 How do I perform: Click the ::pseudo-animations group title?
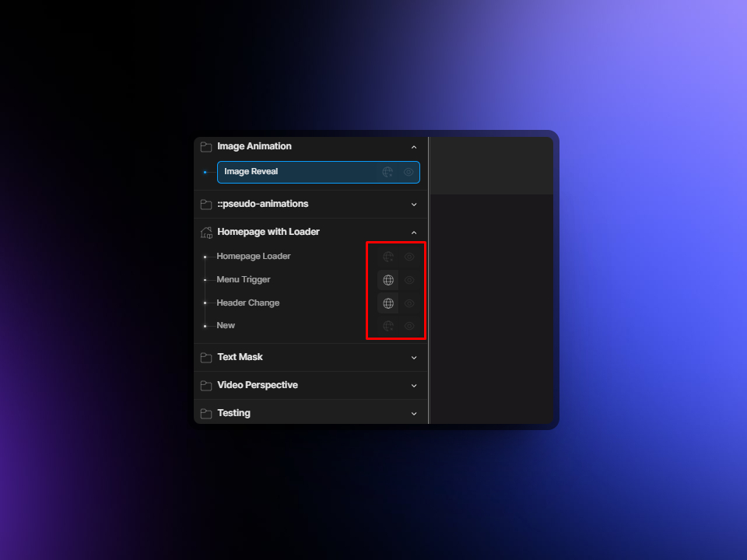click(263, 204)
